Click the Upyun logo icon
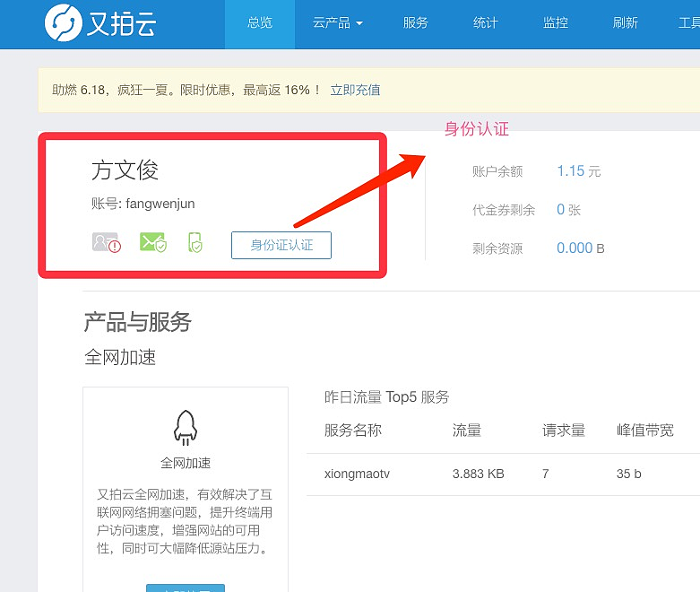This screenshot has height=592, width=700. coord(64,23)
